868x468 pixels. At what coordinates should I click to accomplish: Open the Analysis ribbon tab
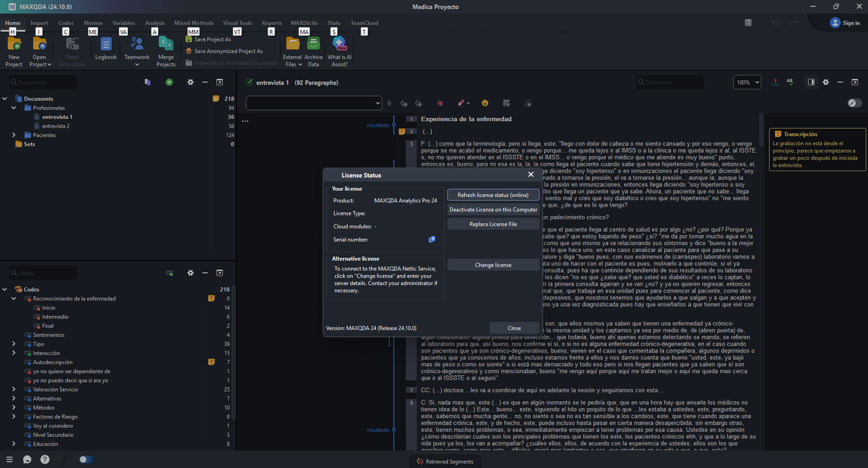155,23
